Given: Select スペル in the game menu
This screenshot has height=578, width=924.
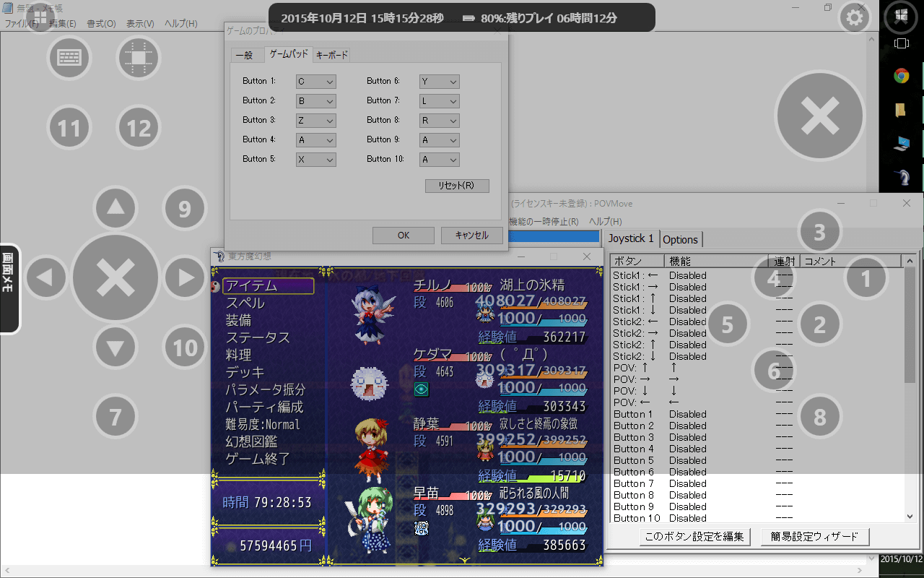Looking at the screenshot, I should (x=245, y=303).
